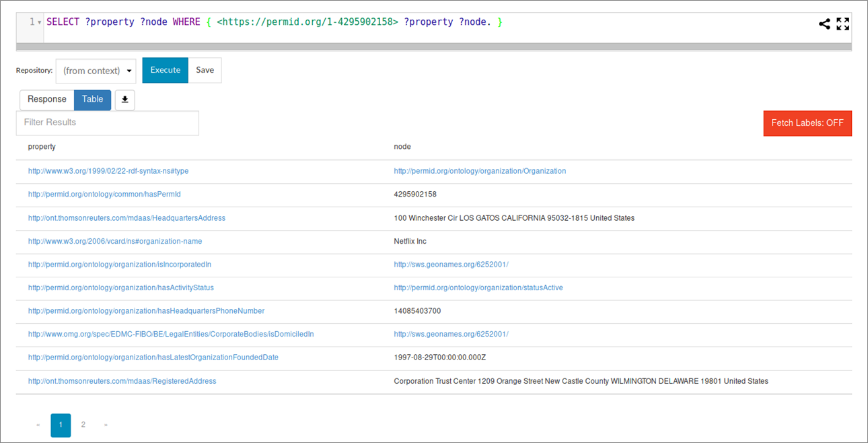
Task: Select the Table tab
Action: [x=93, y=100]
